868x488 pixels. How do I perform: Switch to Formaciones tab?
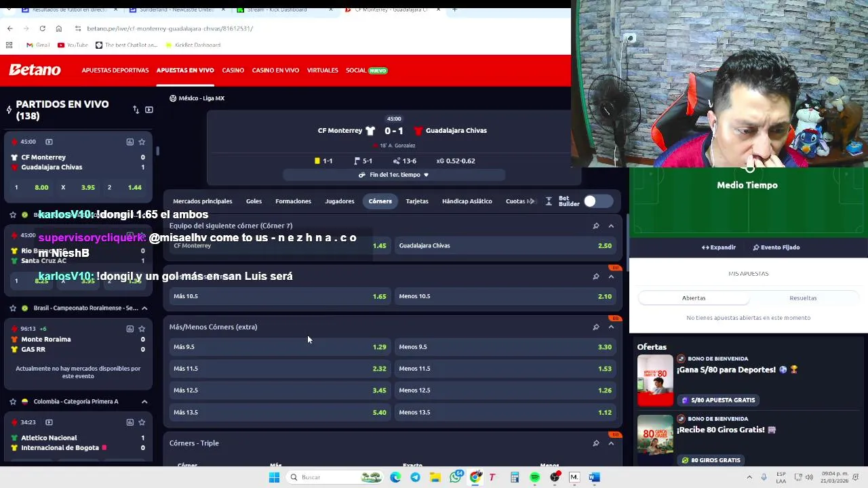[293, 201]
